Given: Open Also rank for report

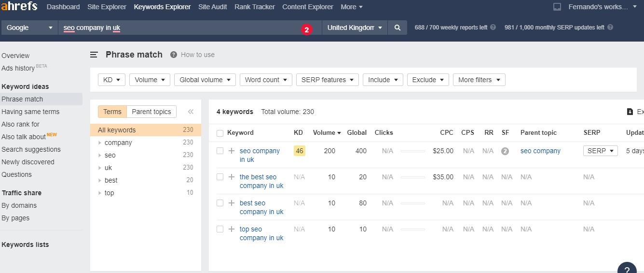Looking at the screenshot, I should [x=20, y=124].
